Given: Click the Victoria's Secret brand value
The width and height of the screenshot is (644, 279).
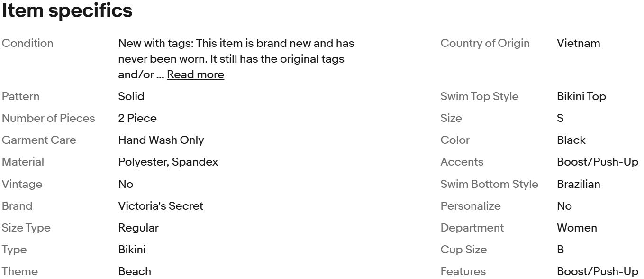Looking at the screenshot, I should click(x=160, y=206).
